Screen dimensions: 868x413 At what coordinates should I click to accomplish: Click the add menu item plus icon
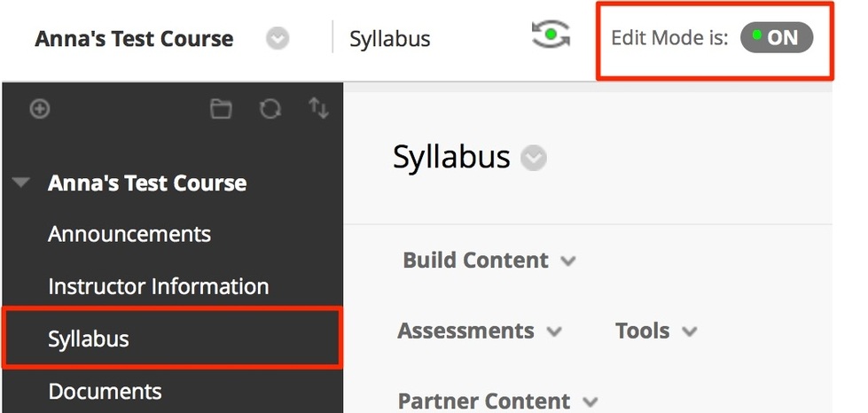[x=40, y=109]
